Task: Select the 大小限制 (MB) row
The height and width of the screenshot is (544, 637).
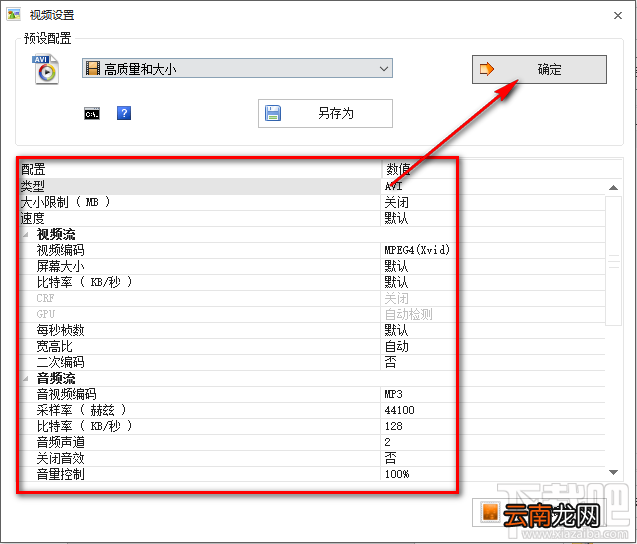Action: point(312,202)
